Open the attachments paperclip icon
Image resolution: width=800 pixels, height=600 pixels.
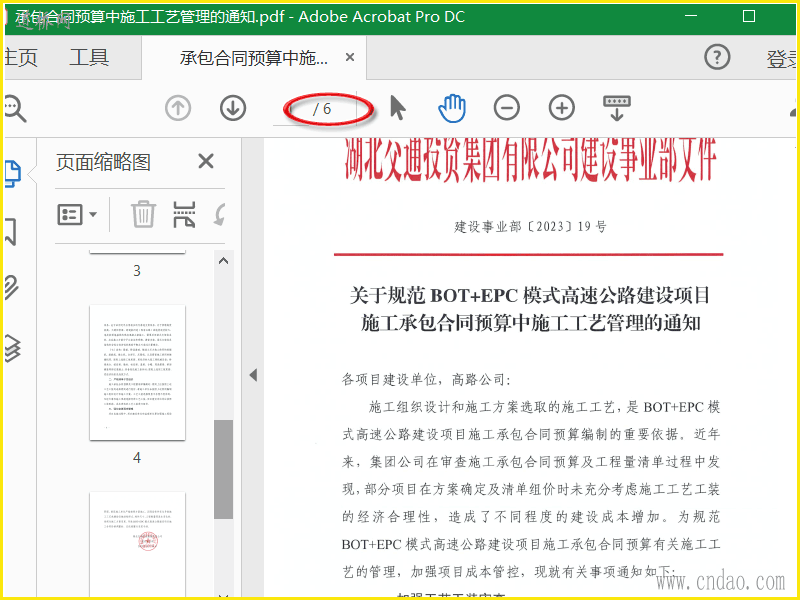tap(12, 287)
